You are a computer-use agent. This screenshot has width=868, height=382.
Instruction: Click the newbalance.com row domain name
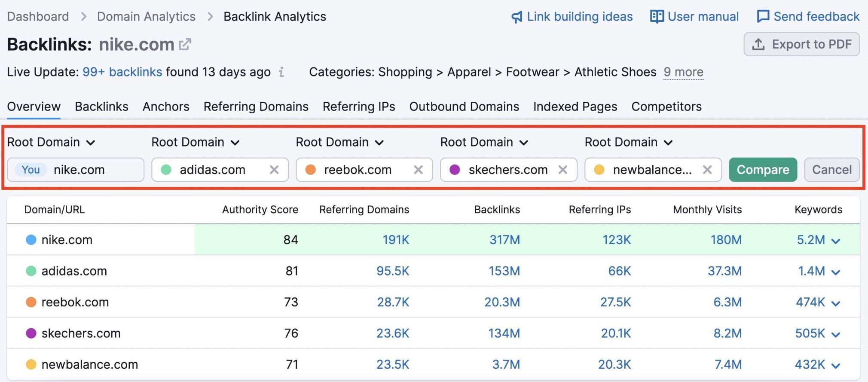click(90, 364)
